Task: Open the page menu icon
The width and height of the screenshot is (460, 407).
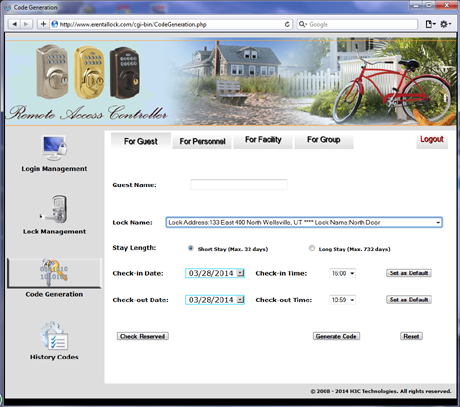Action: click(430, 24)
